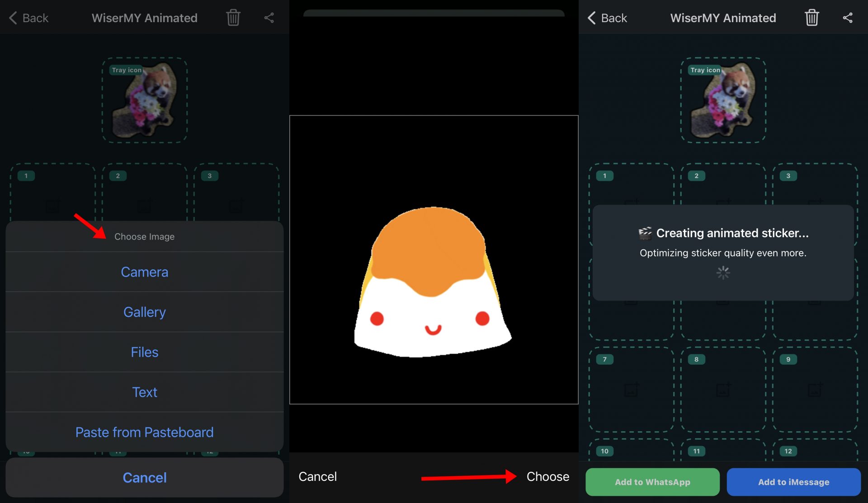Select Text option in image menu
This screenshot has width=868, height=503.
145,392
